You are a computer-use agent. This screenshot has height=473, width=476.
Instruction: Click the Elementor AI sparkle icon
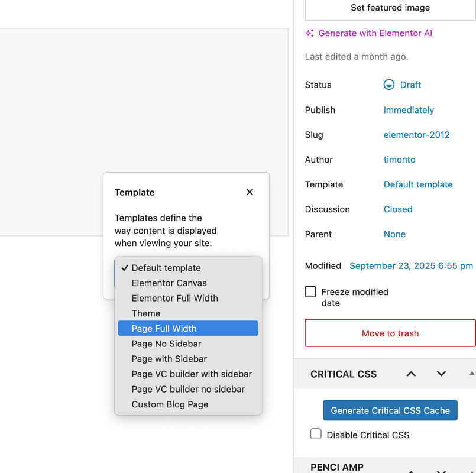tap(309, 33)
